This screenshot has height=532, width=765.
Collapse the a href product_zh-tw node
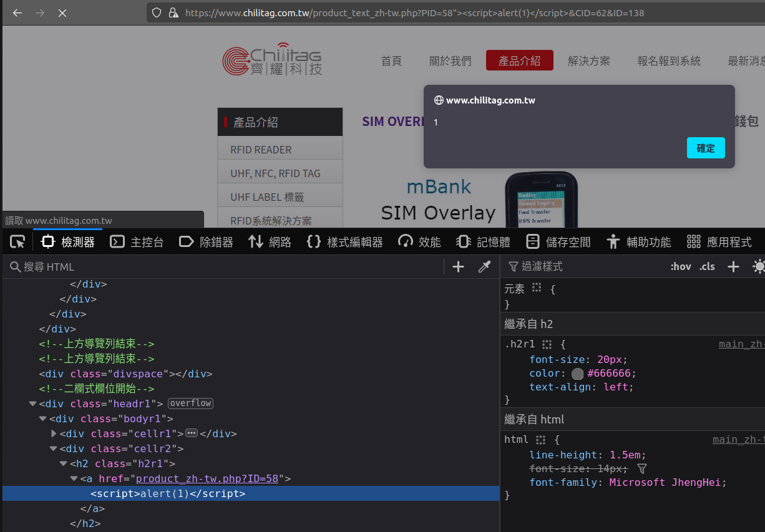(x=74, y=479)
